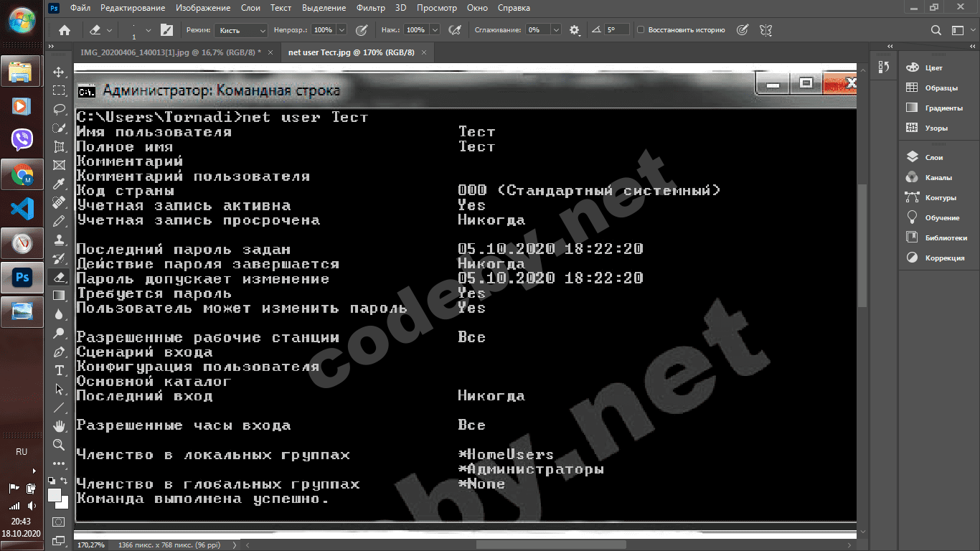This screenshot has height=551, width=980.
Task: Select the Hand tool
Action: [60, 426]
